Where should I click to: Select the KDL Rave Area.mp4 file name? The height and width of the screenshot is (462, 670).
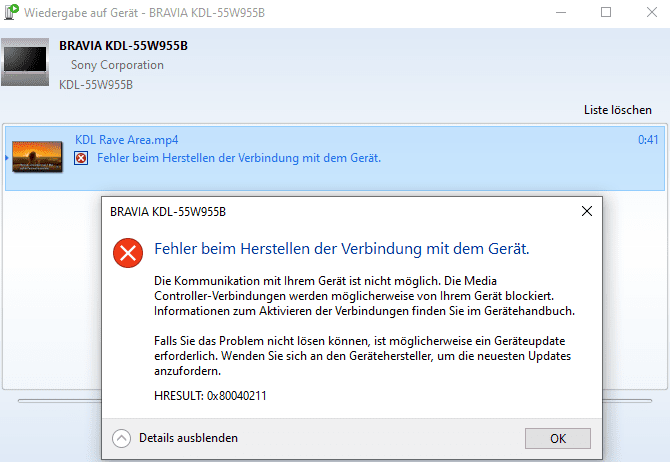click(126, 140)
